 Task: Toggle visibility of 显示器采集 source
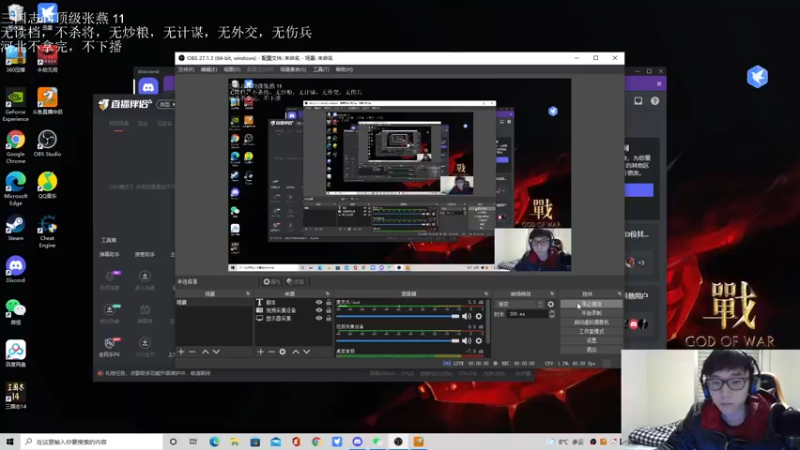coord(319,318)
